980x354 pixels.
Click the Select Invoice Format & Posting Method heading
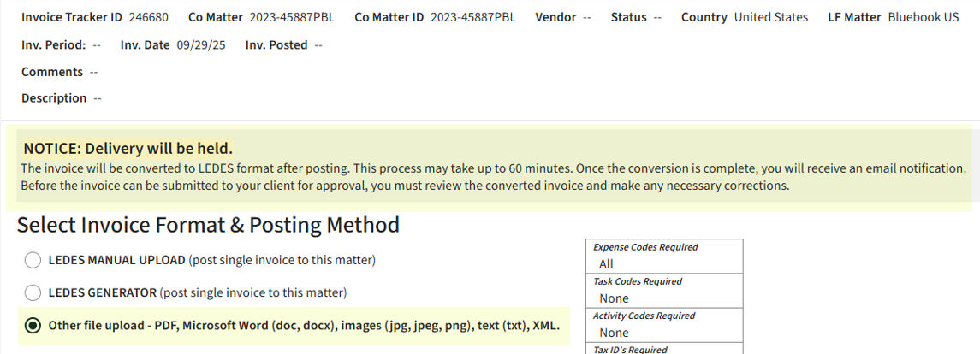[208, 225]
